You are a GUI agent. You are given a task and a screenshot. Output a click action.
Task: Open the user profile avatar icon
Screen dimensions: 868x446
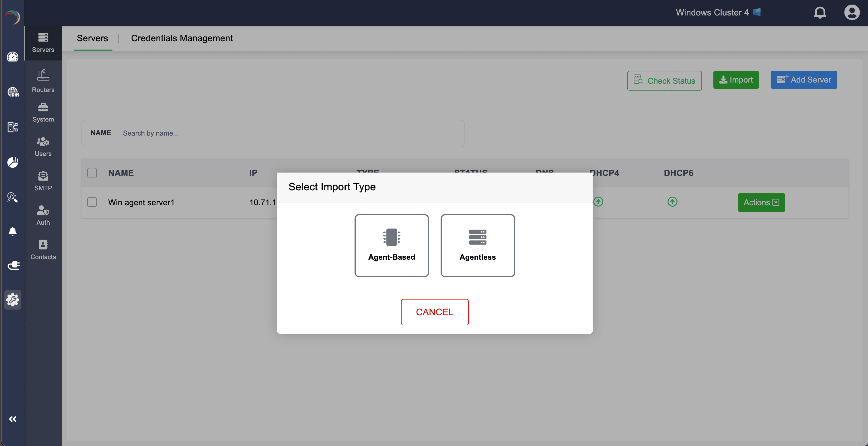pos(852,13)
